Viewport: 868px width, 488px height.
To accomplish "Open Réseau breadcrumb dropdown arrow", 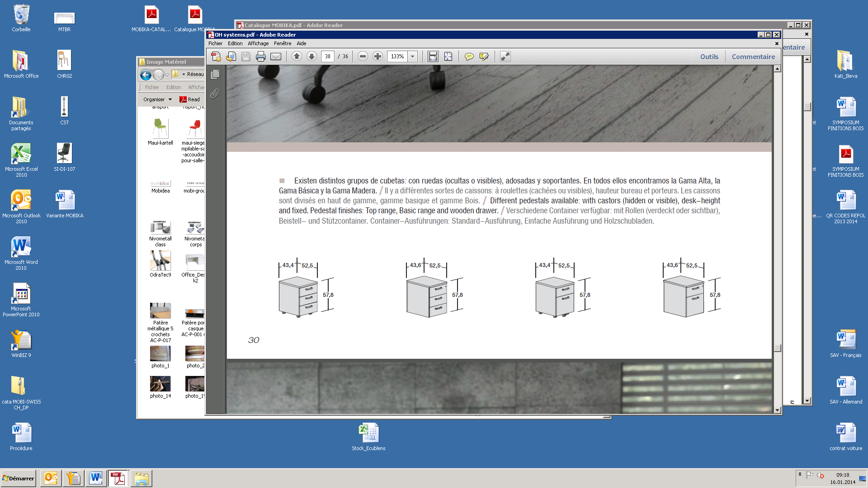I will [x=184, y=74].
